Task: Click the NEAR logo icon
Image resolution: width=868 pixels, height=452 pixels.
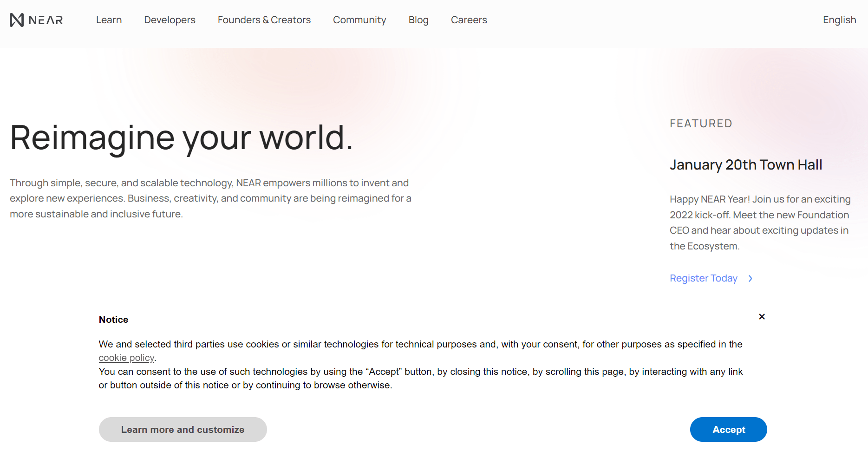Action: point(17,20)
